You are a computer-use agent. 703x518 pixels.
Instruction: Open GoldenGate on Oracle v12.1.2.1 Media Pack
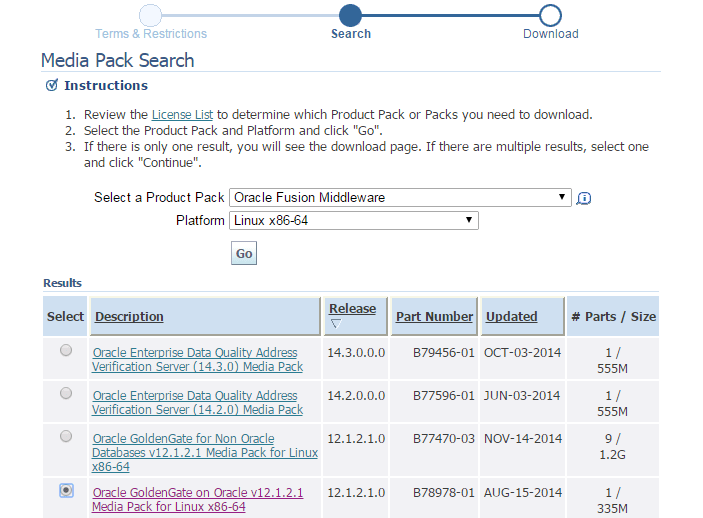tap(197, 500)
